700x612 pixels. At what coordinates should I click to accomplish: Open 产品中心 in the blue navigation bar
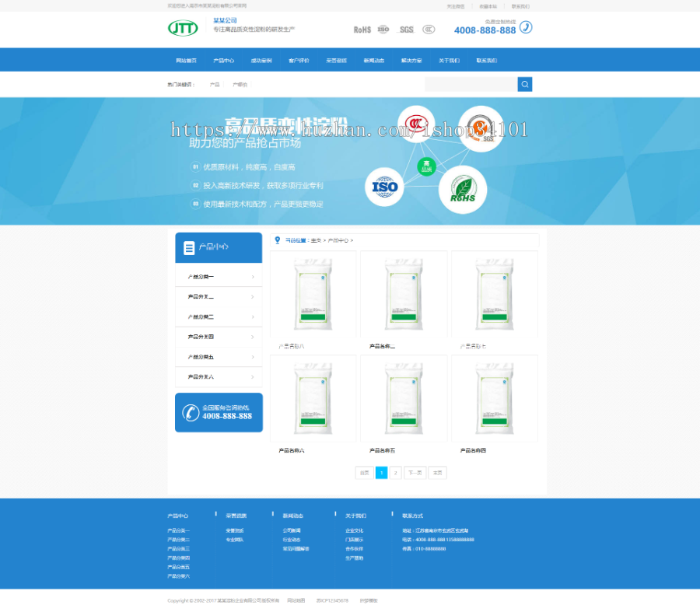click(x=224, y=61)
